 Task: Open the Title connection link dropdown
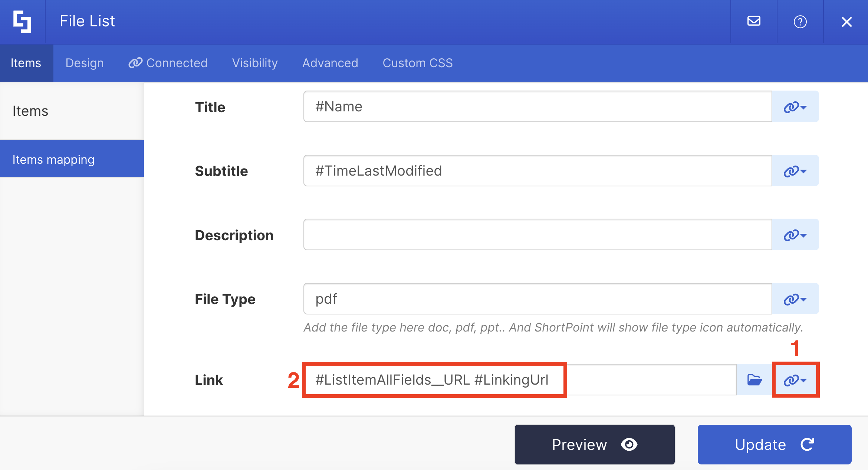click(x=795, y=107)
